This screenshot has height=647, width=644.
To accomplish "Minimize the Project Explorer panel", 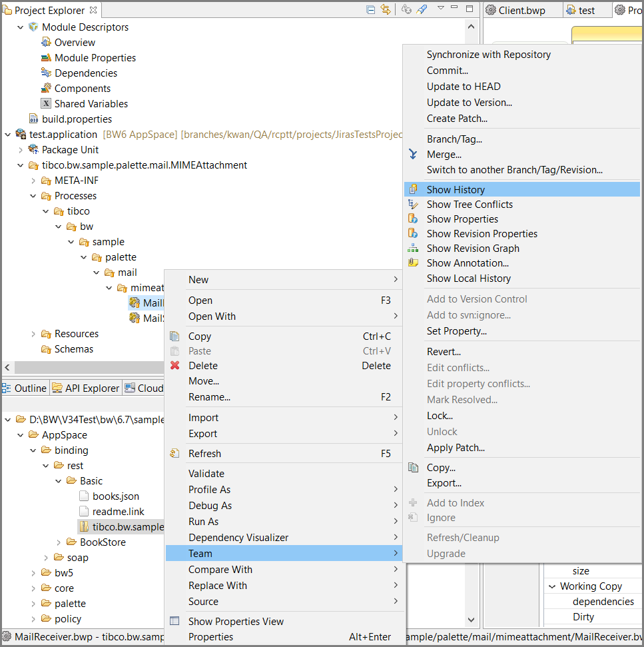I will pos(454,7).
